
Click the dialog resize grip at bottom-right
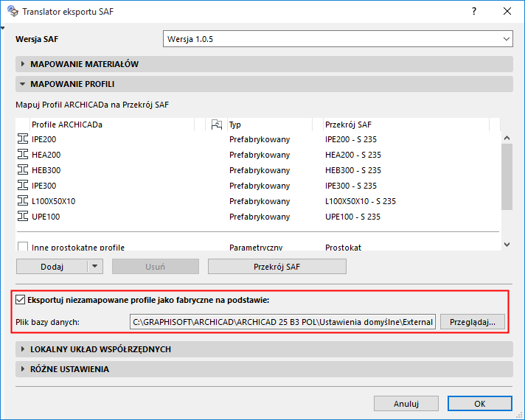click(519, 415)
